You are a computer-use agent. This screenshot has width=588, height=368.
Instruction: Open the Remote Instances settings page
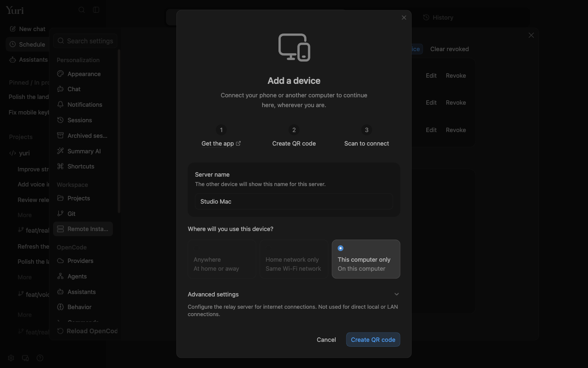83,229
